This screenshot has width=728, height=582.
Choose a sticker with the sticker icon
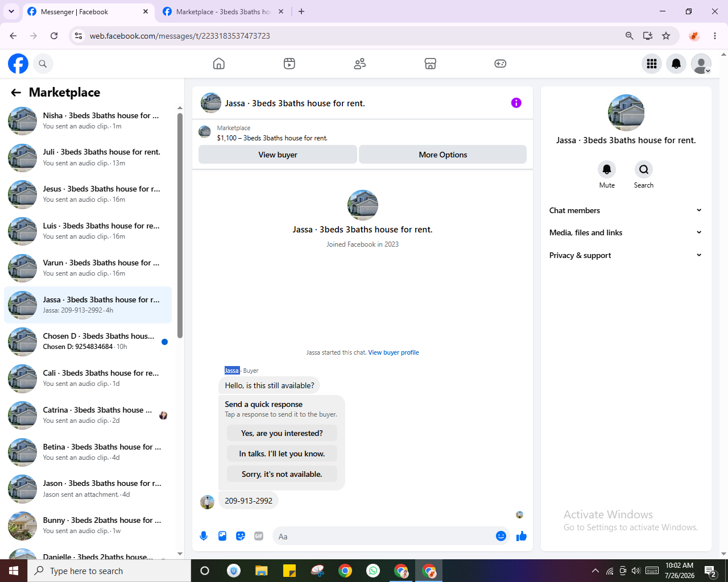241,536
